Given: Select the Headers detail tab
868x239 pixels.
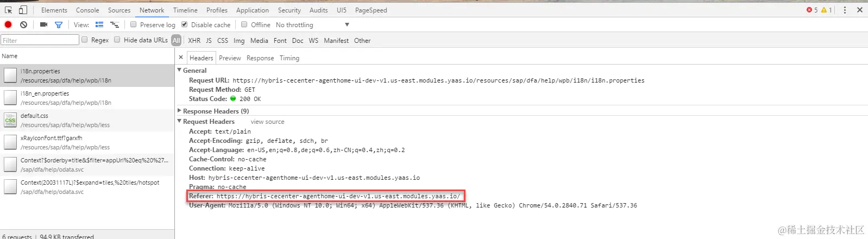Looking at the screenshot, I should [201, 58].
